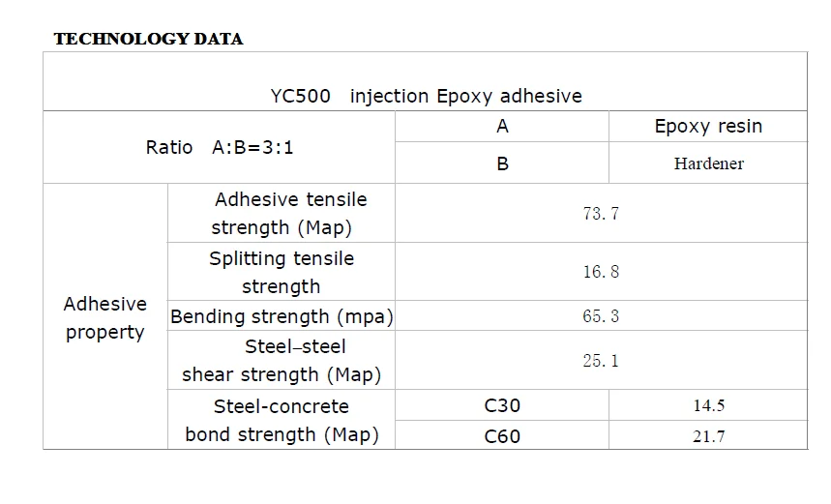Click the Hardener cell
Viewport: 831px width, 504px height.
708,163
